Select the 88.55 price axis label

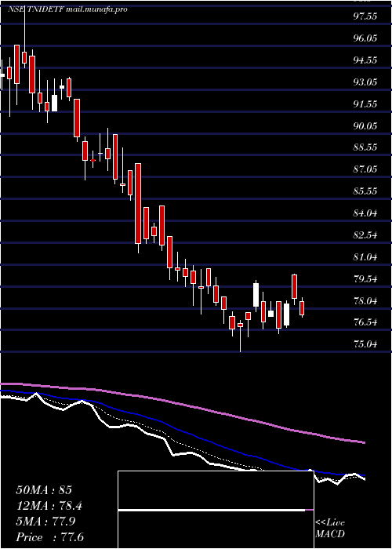click(365, 147)
